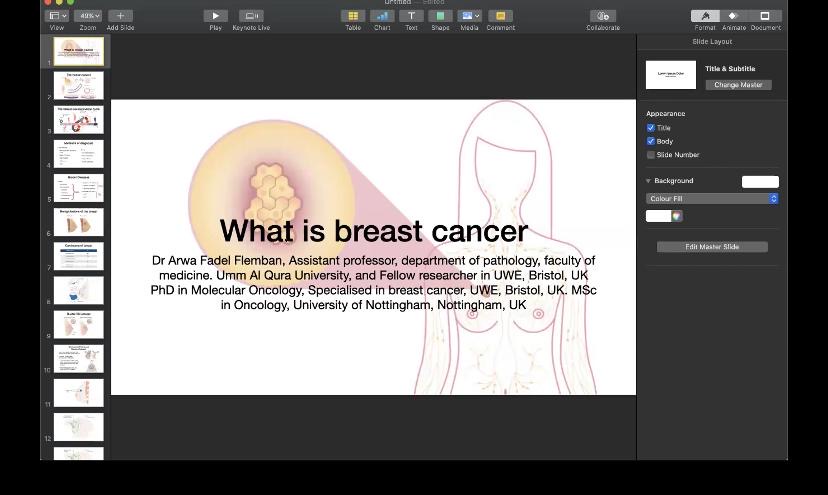Click Change Master button
Screen dimensions: 828x495
[x=738, y=85]
